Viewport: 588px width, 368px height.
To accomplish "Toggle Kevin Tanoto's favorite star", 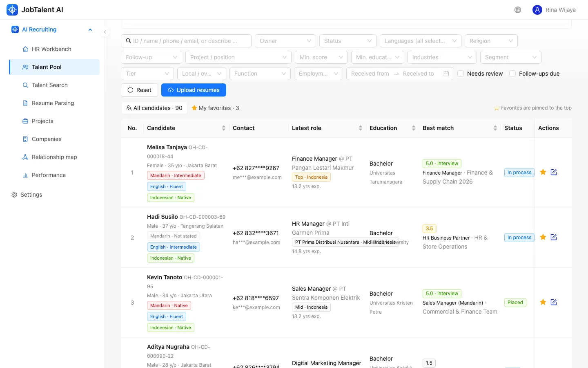I will (543, 302).
